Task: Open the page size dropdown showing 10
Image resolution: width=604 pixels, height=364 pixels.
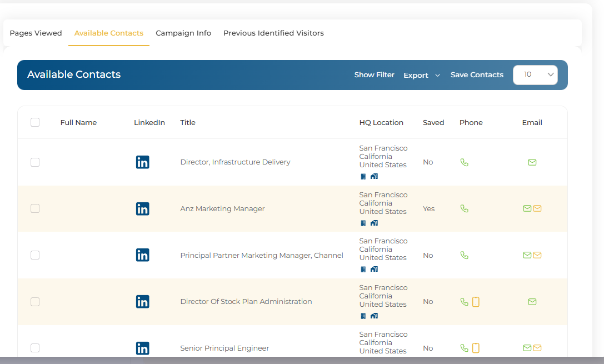Action: click(x=535, y=74)
